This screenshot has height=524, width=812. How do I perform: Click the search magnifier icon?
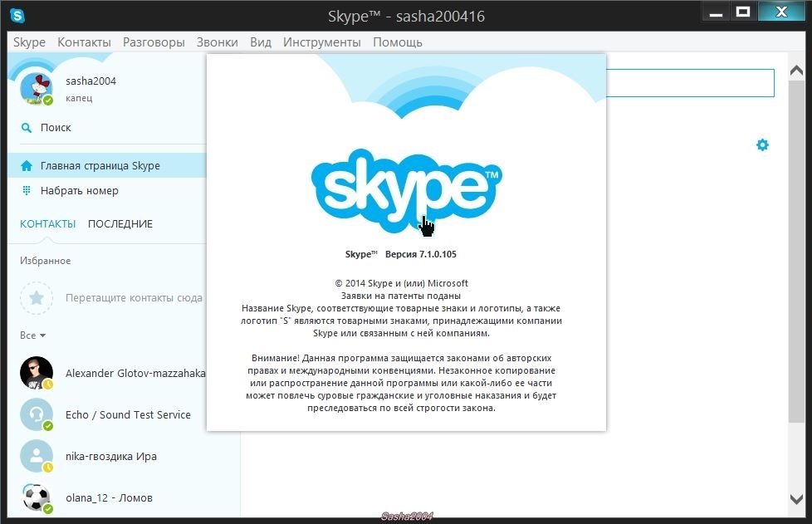coord(27,128)
